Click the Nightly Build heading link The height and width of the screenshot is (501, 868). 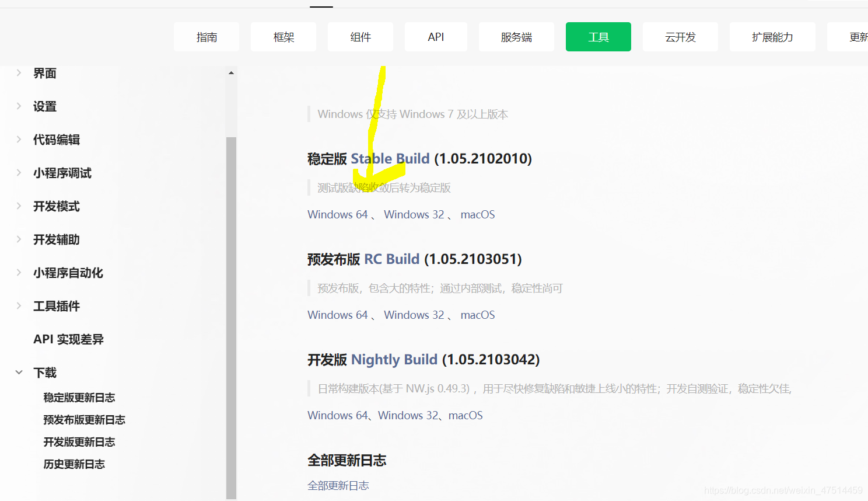[394, 360]
